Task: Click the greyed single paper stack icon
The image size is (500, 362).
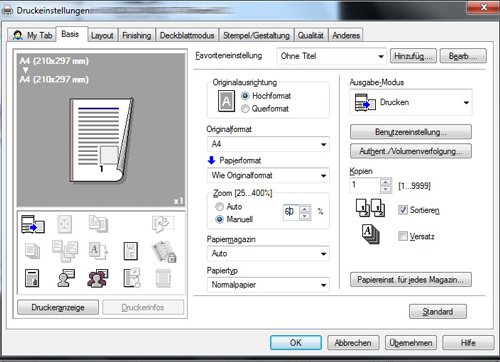Action: (33, 251)
